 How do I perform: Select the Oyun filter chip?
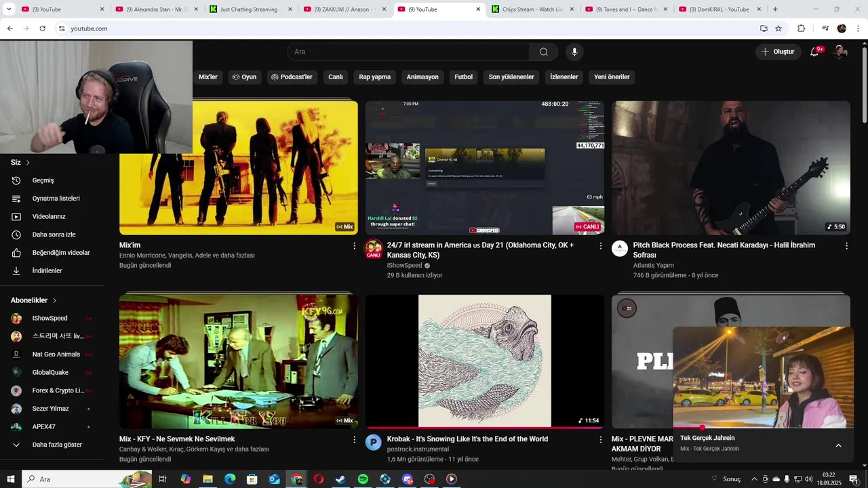point(244,77)
